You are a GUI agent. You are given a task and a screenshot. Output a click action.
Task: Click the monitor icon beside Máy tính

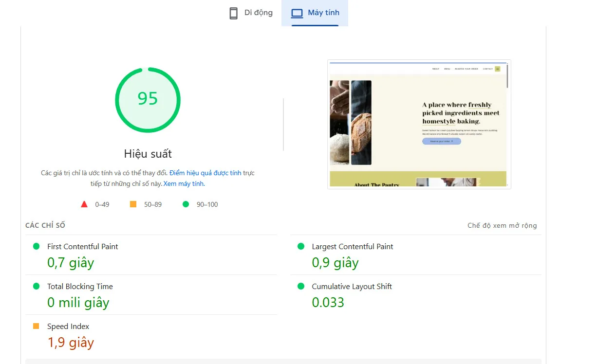pyautogui.click(x=296, y=13)
